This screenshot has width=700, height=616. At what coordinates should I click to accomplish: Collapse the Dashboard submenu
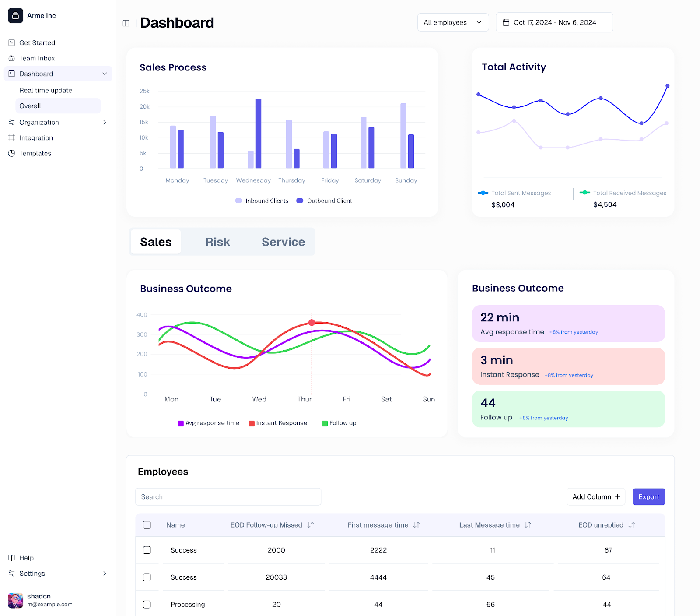click(x=105, y=74)
